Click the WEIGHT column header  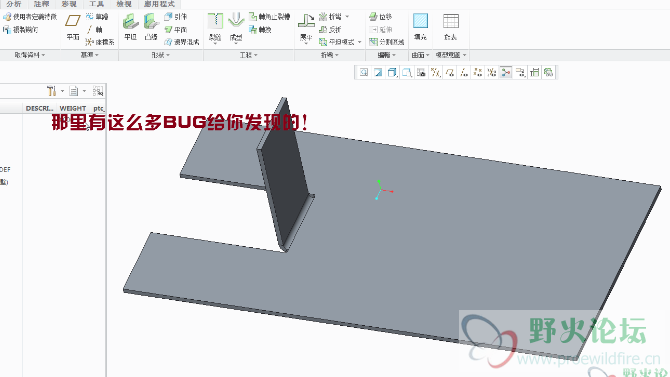[73, 108]
